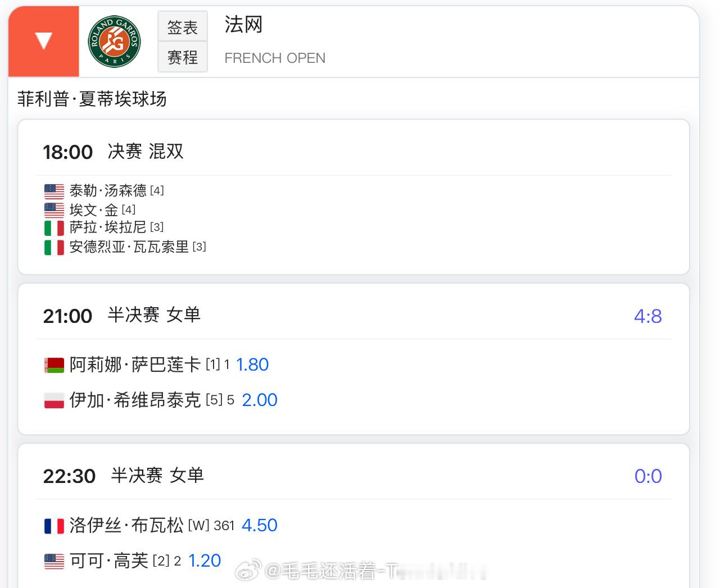The width and height of the screenshot is (725, 588).
Task: Click the 法网 tournament title
Action: click(x=243, y=25)
